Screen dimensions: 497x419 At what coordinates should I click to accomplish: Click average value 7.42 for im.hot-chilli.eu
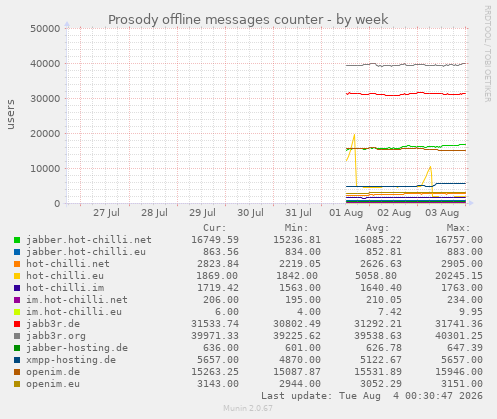[x=390, y=312]
